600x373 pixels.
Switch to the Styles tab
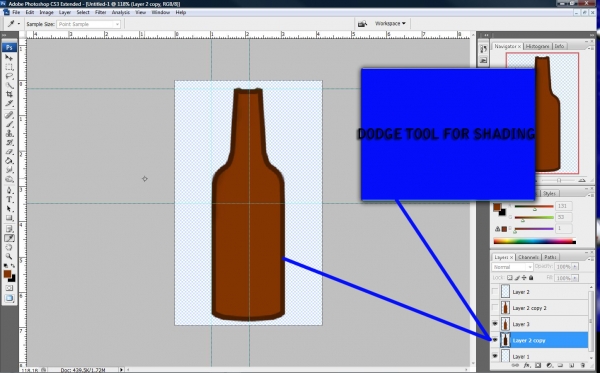[549, 194]
